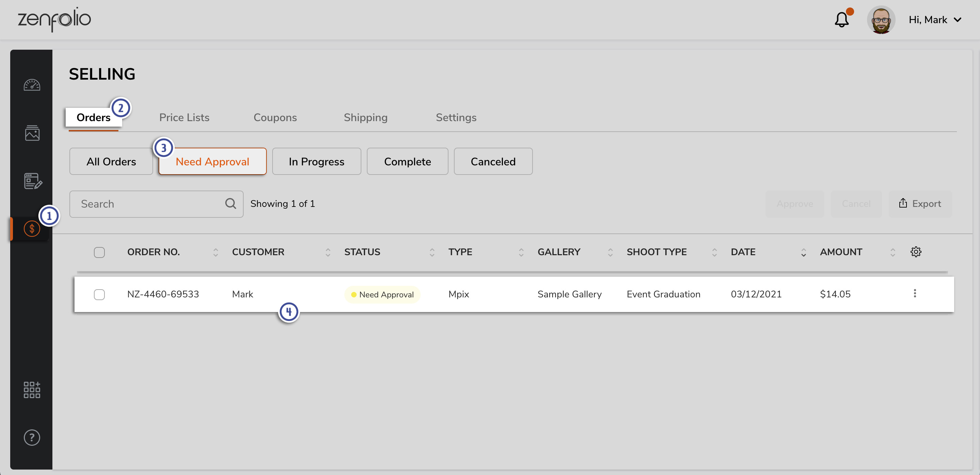980x475 pixels.
Task: Tick checkbox for order NZ-4460-69533
Action: (x=99, y=294)
